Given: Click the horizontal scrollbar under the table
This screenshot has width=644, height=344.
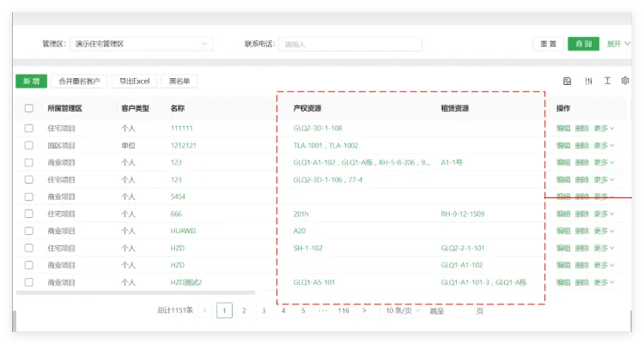Looking at the screenshot, I should pos(136,293).
